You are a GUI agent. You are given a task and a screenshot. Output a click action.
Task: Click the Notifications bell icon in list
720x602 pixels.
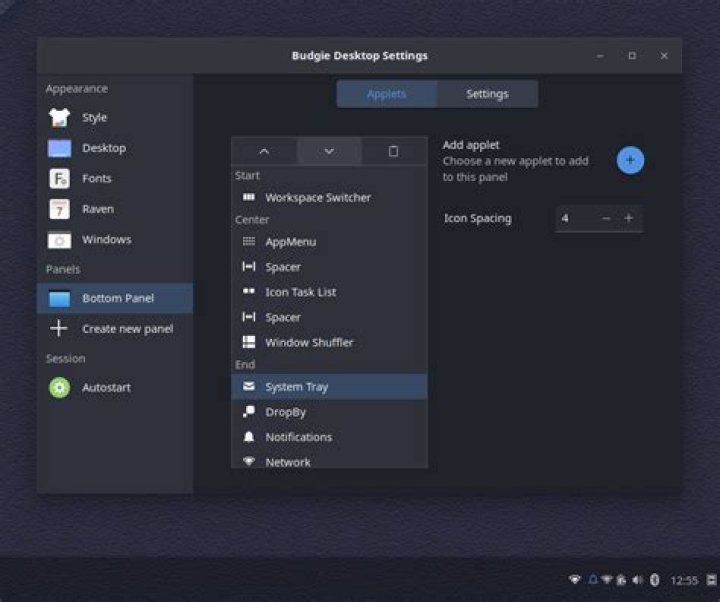[x=249, y=437]
